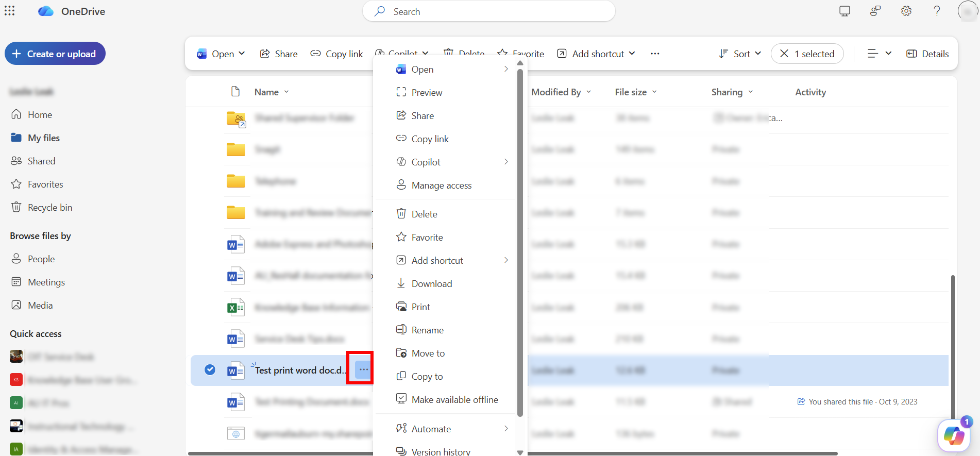Click the account profile avatar

tap(968, 11)
